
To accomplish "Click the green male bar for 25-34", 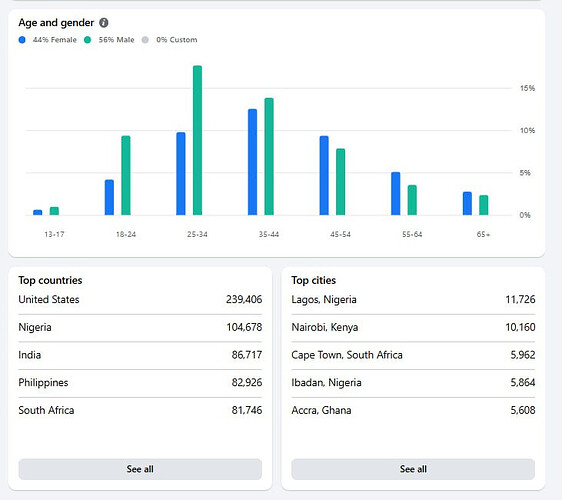I will pos(197,140).
